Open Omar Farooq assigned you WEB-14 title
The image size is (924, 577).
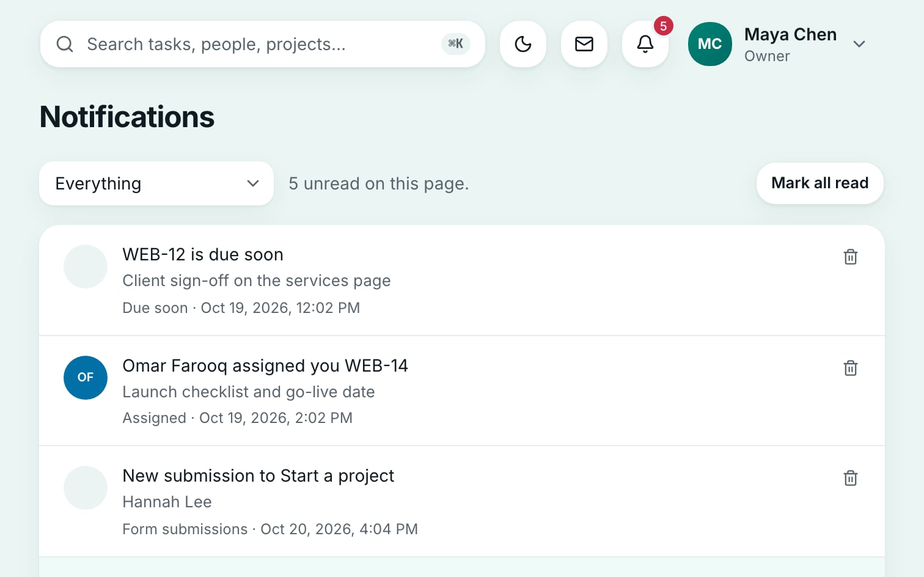click(265, 366)
